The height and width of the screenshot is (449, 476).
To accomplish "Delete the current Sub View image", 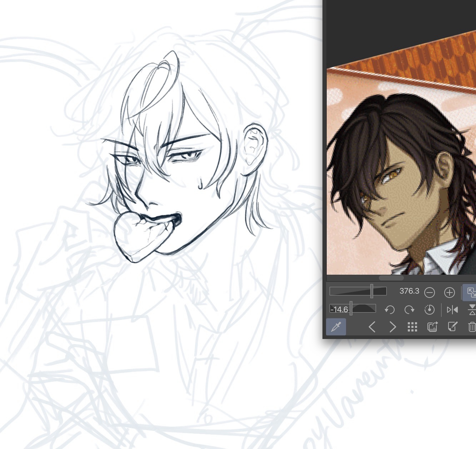I will 472,326.
